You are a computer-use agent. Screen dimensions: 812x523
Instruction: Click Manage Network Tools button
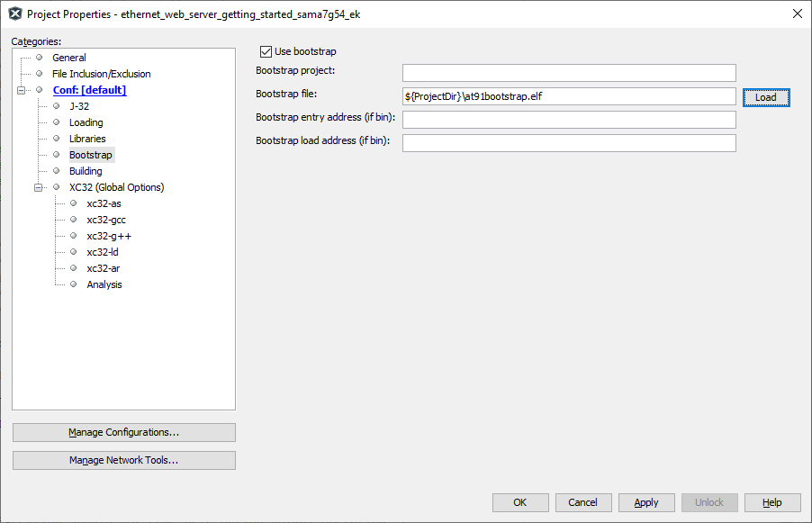[x=123, y=460]
